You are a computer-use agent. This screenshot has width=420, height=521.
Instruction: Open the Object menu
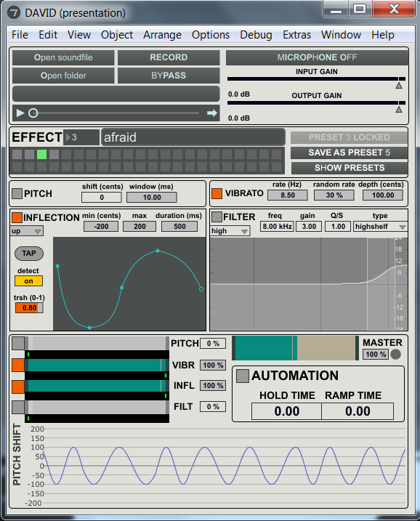tap(117, 35)
